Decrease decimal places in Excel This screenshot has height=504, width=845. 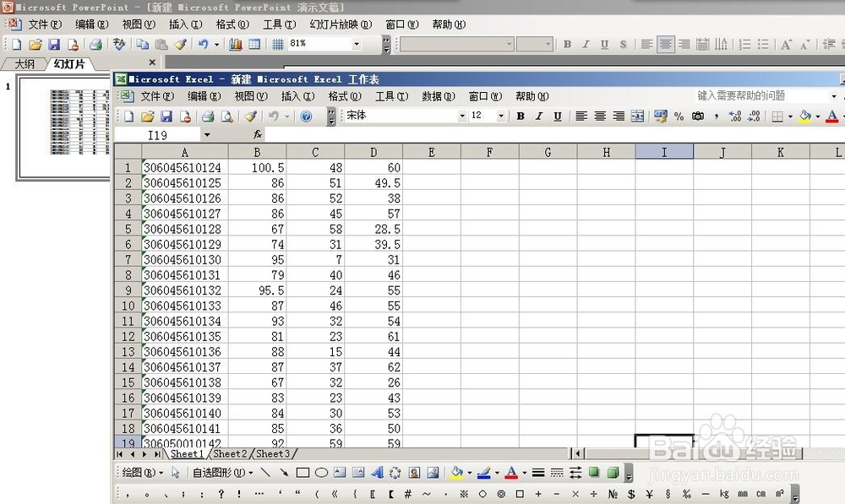tap(754, 116)
